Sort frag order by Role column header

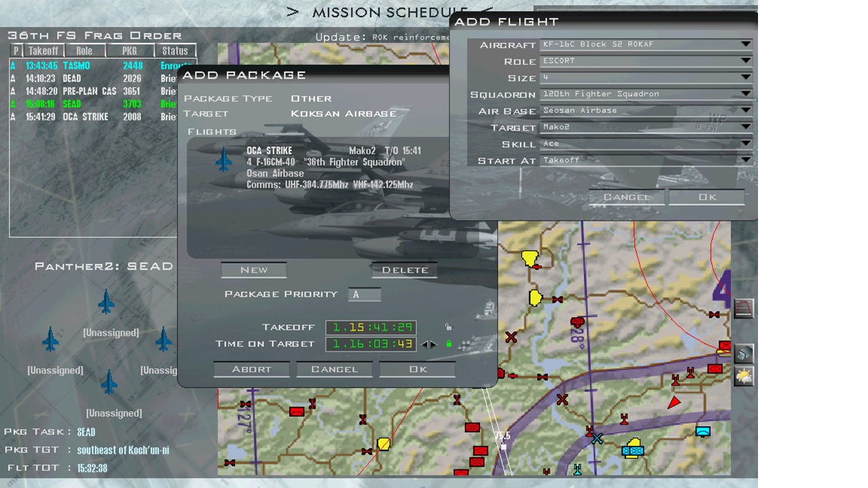[84, 51]
